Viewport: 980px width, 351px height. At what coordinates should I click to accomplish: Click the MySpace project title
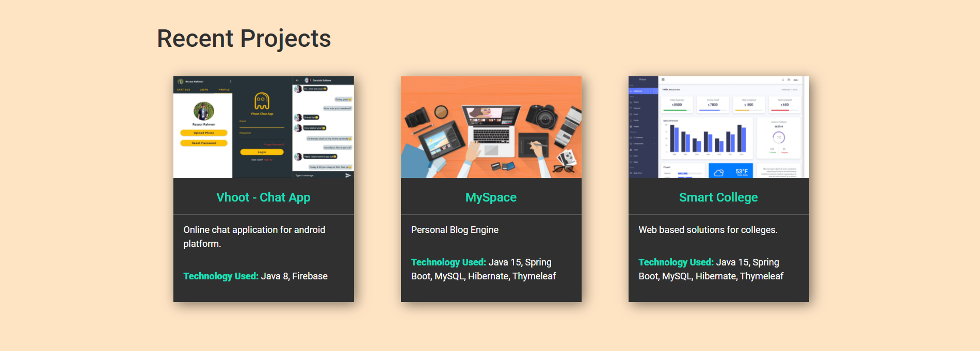coord(491,197)
